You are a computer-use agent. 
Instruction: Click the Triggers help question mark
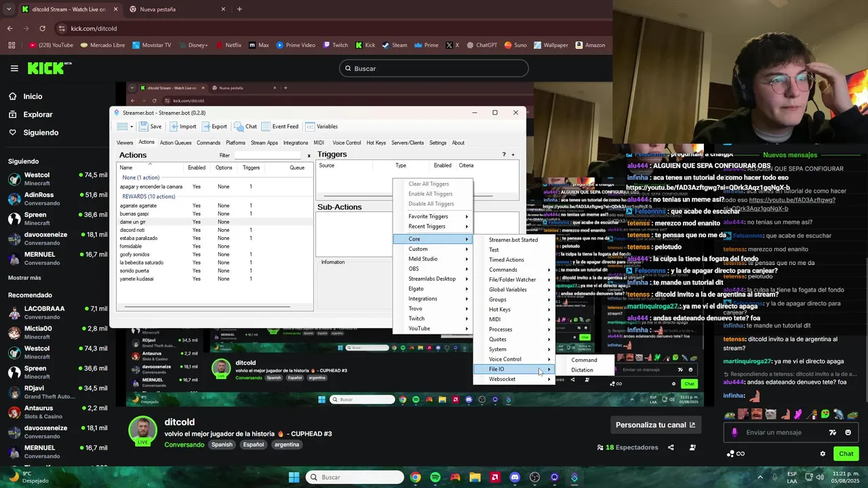[504, 155]
